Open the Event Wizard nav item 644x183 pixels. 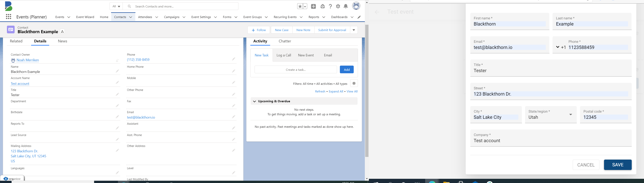point(85,17)
